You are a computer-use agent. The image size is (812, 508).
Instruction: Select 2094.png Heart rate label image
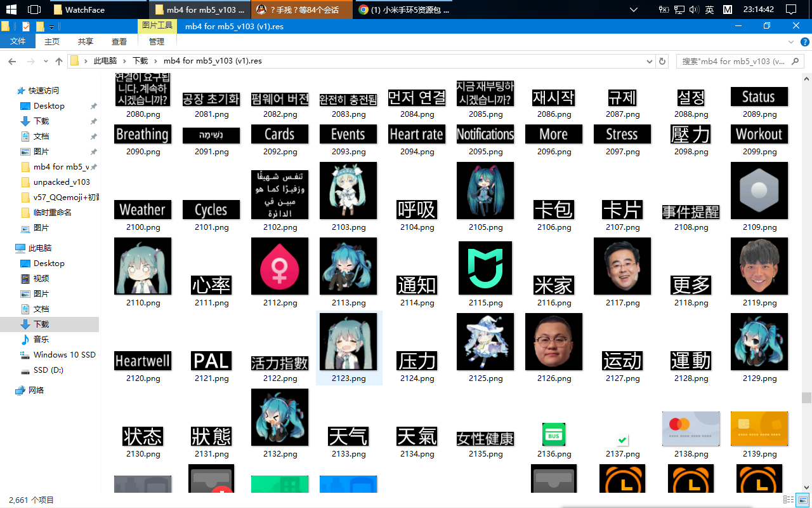click(417, 134)
